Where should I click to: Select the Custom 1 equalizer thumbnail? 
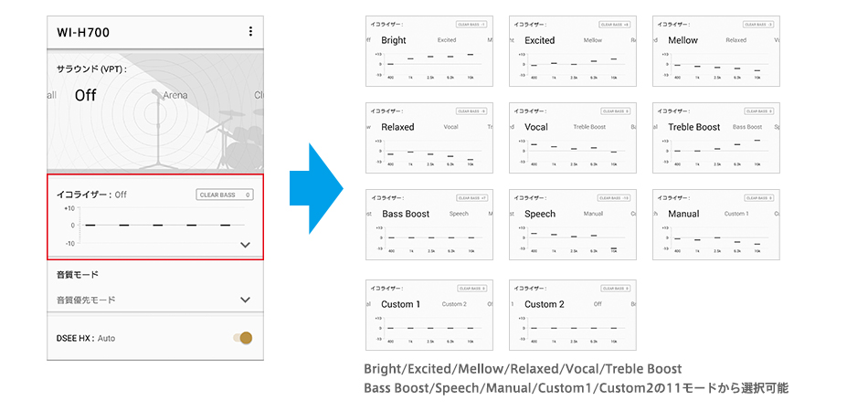[429, 315]
